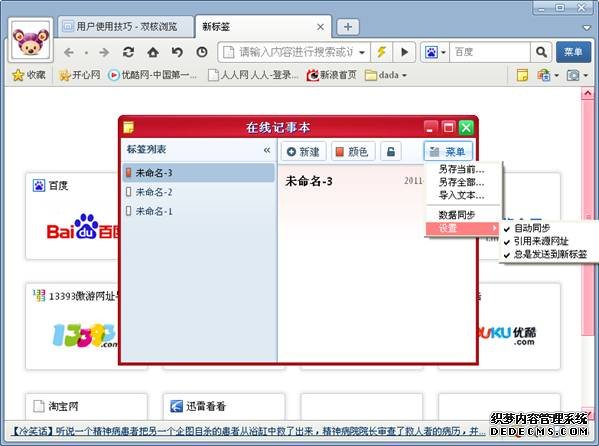Screen dimensions: 599x446
Task: Click the lock icon in notepad toolbar
Action: [x=391, y=152]
